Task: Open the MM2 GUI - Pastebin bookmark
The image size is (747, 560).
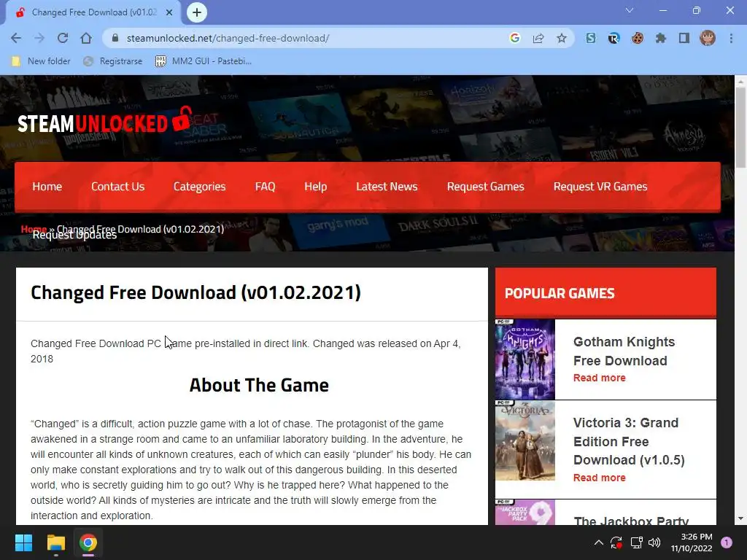Action: click(204, 61)
